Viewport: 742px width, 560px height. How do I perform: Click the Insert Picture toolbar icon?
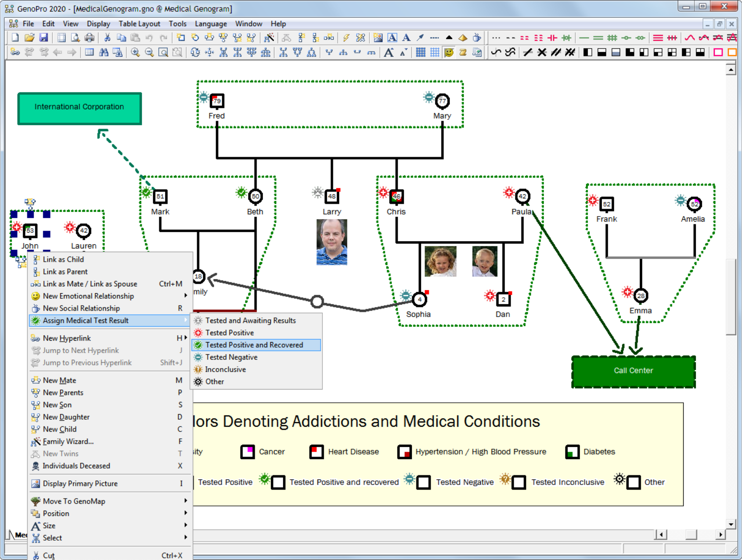click(378, 37)
